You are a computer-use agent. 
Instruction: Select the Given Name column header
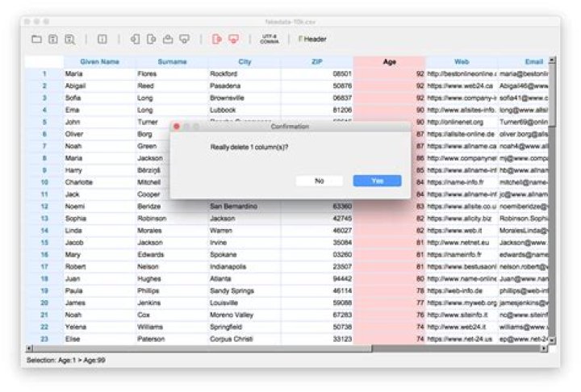click(100, 62)
